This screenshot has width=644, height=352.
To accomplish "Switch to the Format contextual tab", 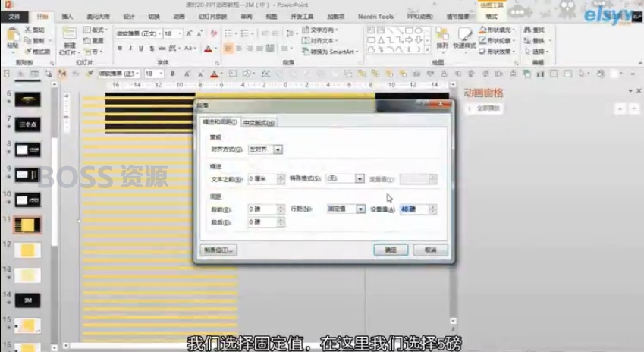I will click(x=492, y=17).
